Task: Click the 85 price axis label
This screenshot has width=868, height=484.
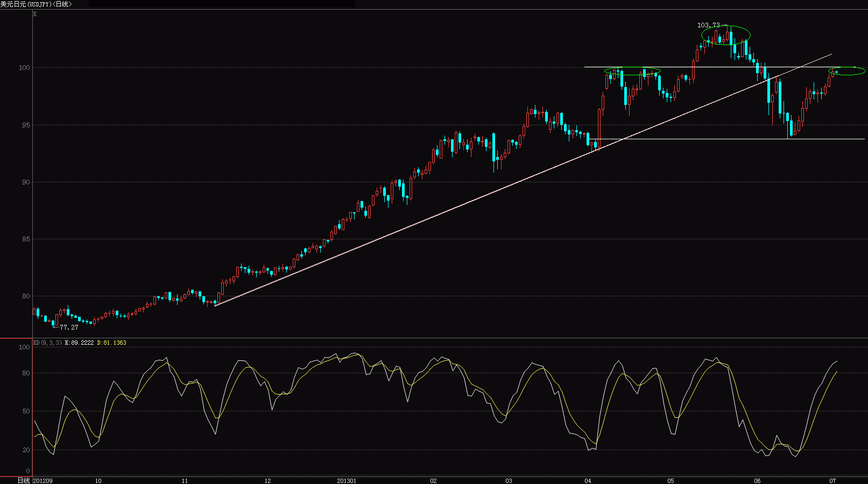Action: click(x=26, y=239)
